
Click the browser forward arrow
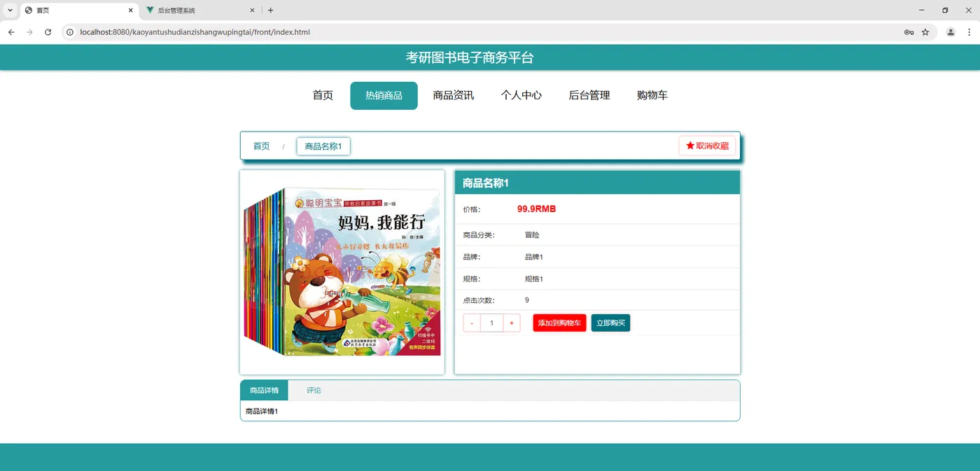tap(29, 32)
